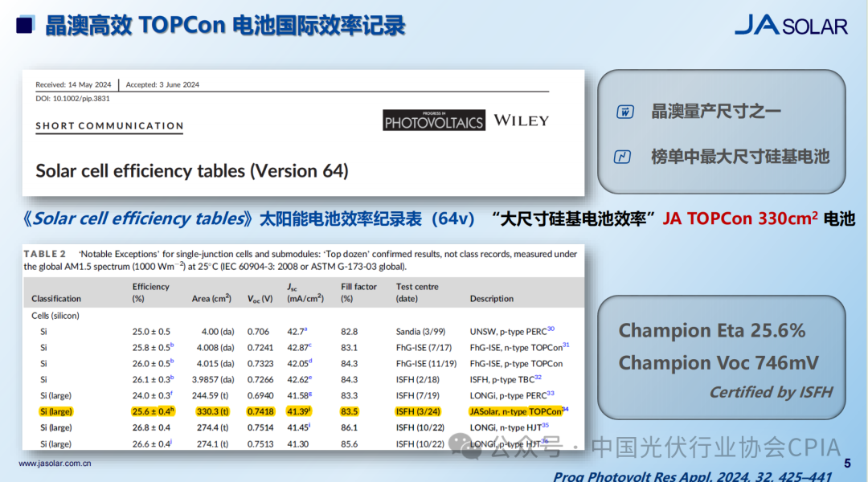Click reference 30 after UNSW p-type PERC

point(551,329)
